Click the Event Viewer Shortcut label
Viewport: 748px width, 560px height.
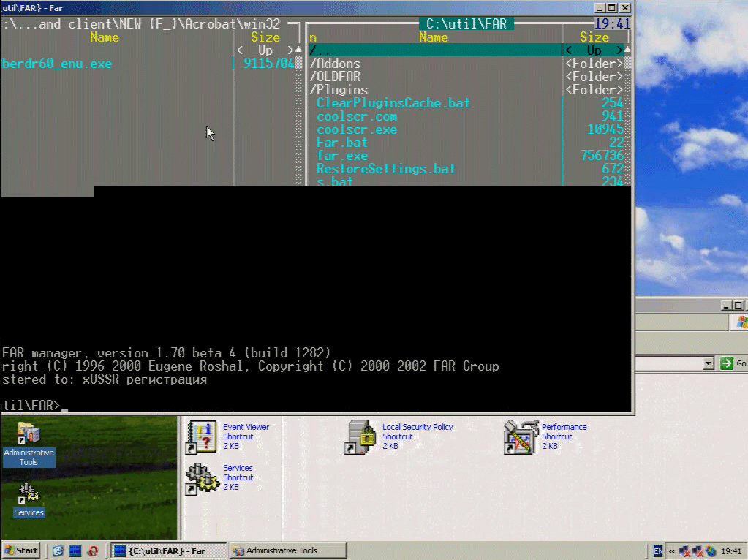(246, 436)
